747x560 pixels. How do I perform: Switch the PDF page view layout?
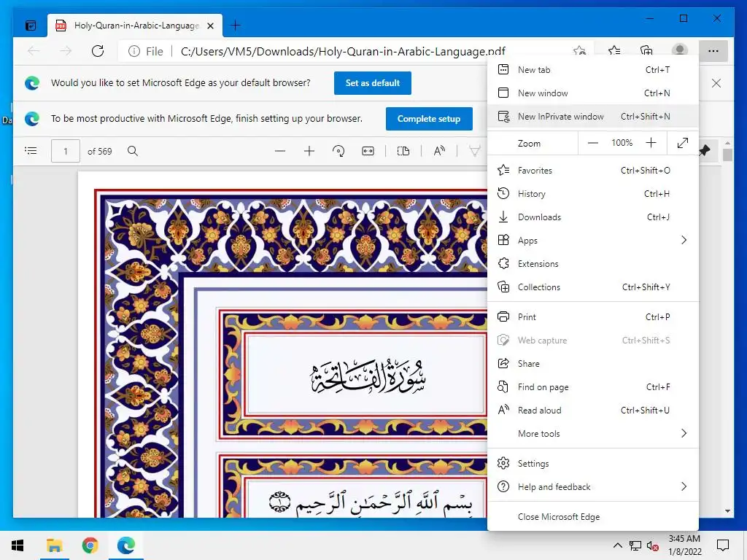pos(403,151)
